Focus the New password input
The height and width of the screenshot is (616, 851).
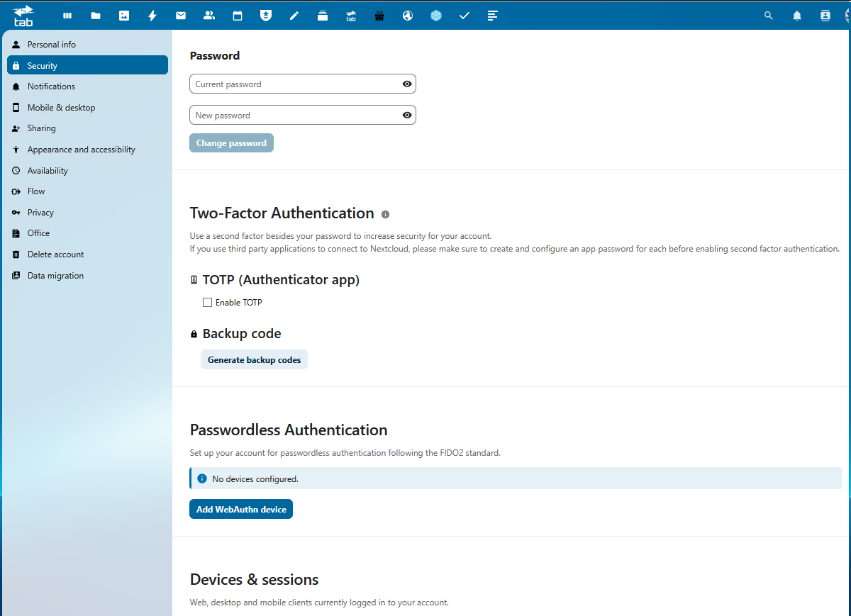(x=294, y=116)
